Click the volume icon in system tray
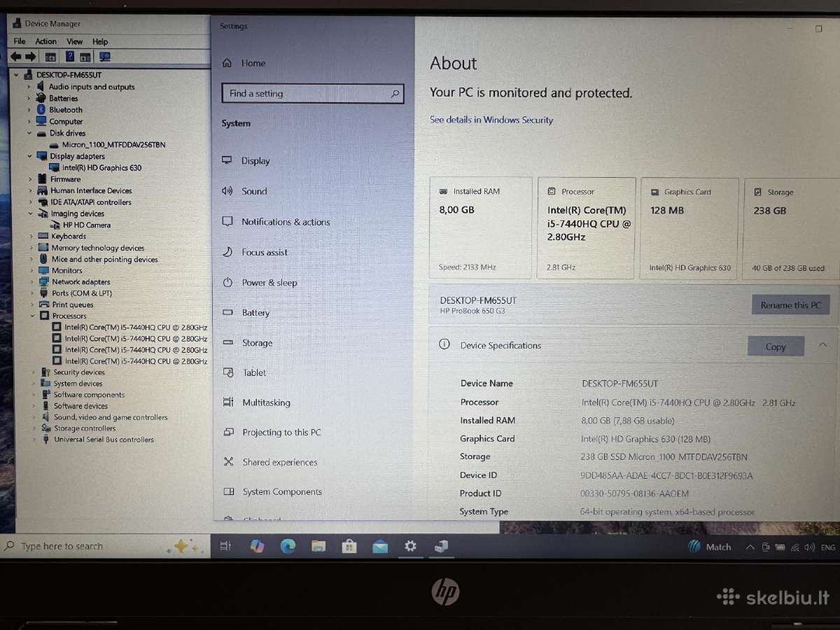This screenshot has width=840, height=630. point(809,547)
